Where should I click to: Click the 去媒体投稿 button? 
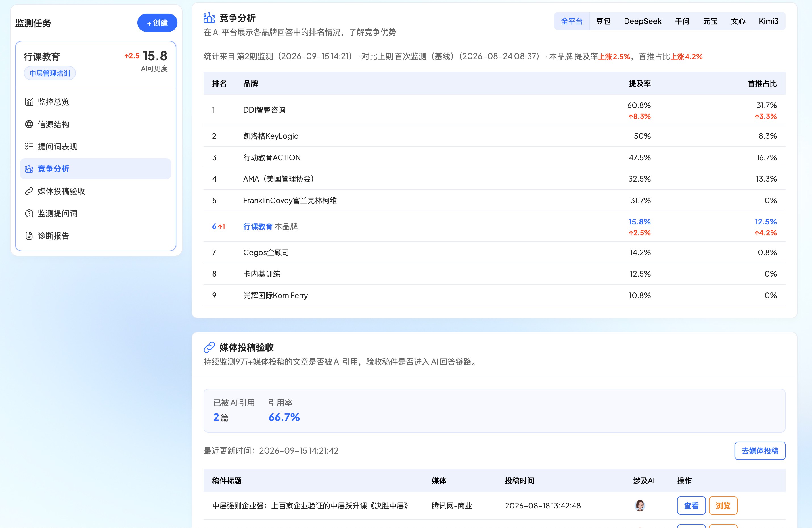[760, 450]
